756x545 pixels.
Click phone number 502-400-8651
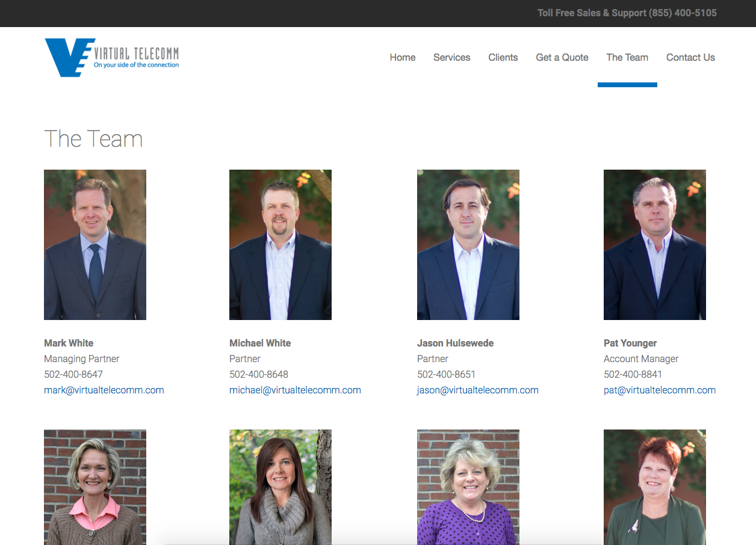[x=446, y=374]
